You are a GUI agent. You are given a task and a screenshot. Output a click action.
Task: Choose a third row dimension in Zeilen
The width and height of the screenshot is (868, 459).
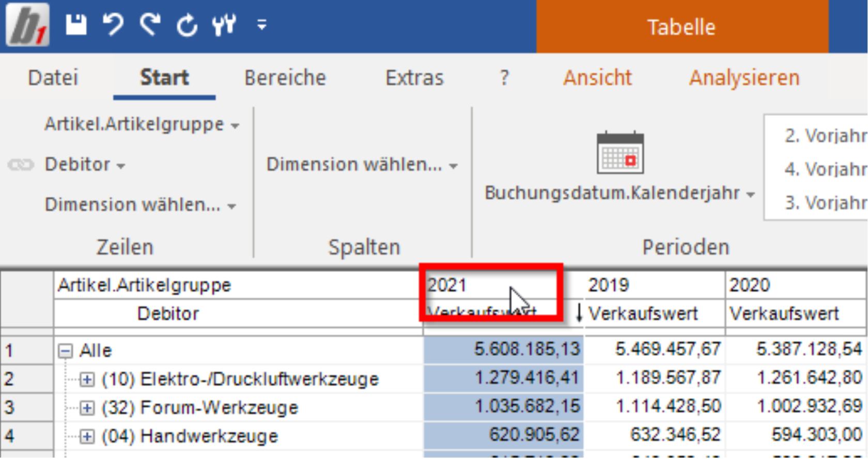[141, 205]
